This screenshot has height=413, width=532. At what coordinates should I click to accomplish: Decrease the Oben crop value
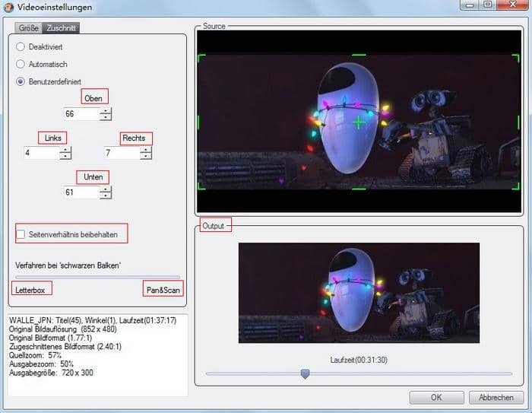(106, 117)
